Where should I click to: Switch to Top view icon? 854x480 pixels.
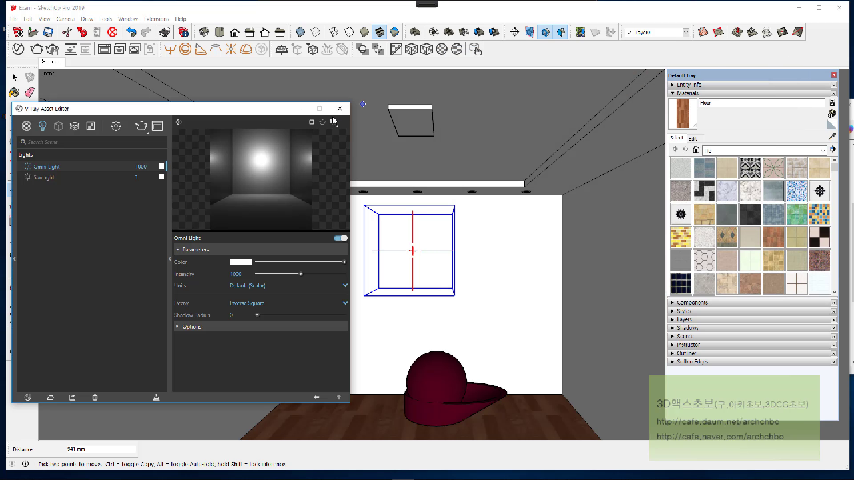[x=219, y=32]
